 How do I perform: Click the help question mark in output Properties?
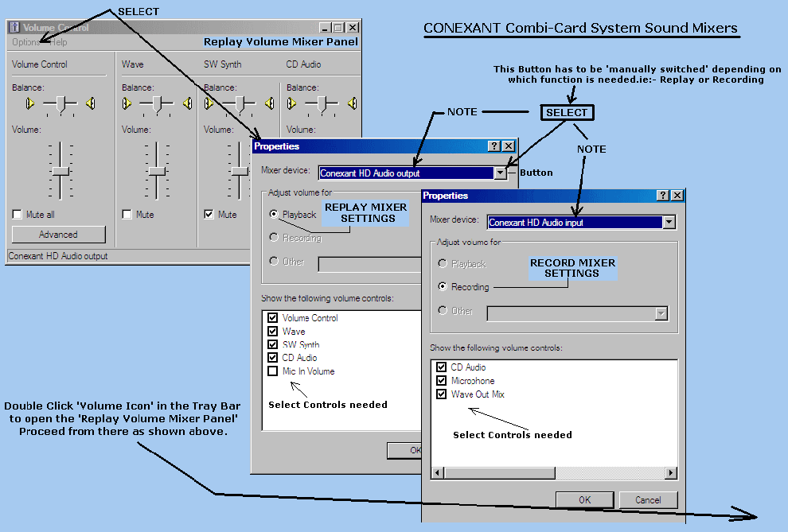[494, 146]
